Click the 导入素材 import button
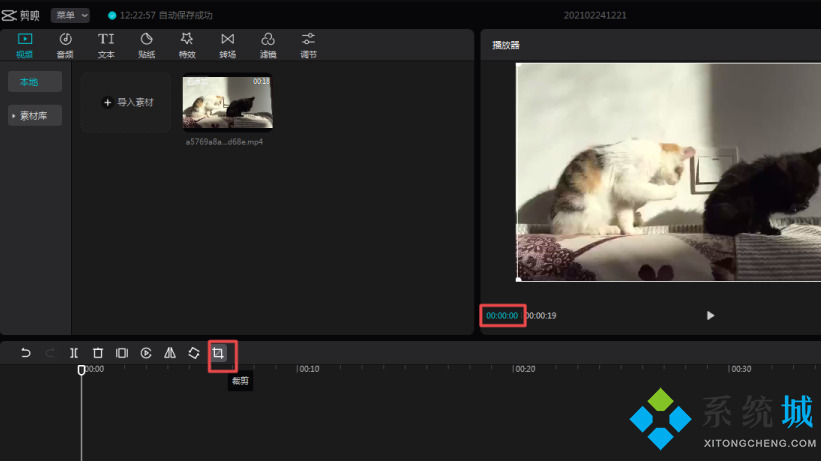The width and height of the screenshot is (821, 461). [x=127, y=102]
